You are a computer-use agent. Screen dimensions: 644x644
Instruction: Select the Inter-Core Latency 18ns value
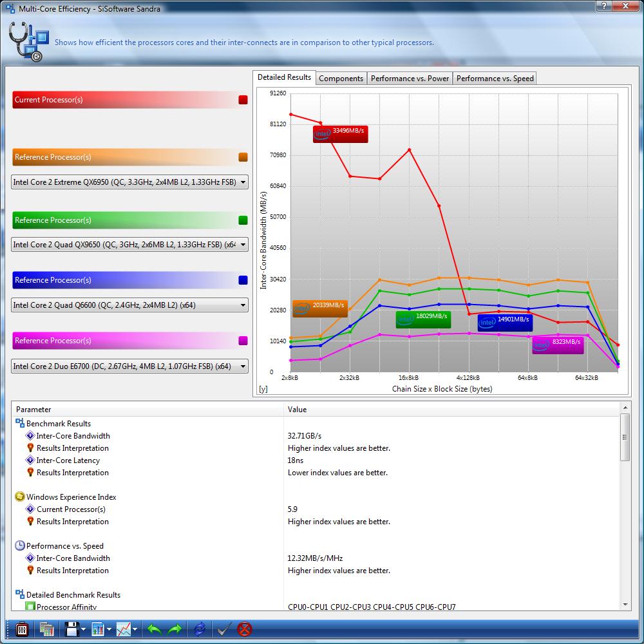click(296, 460)
